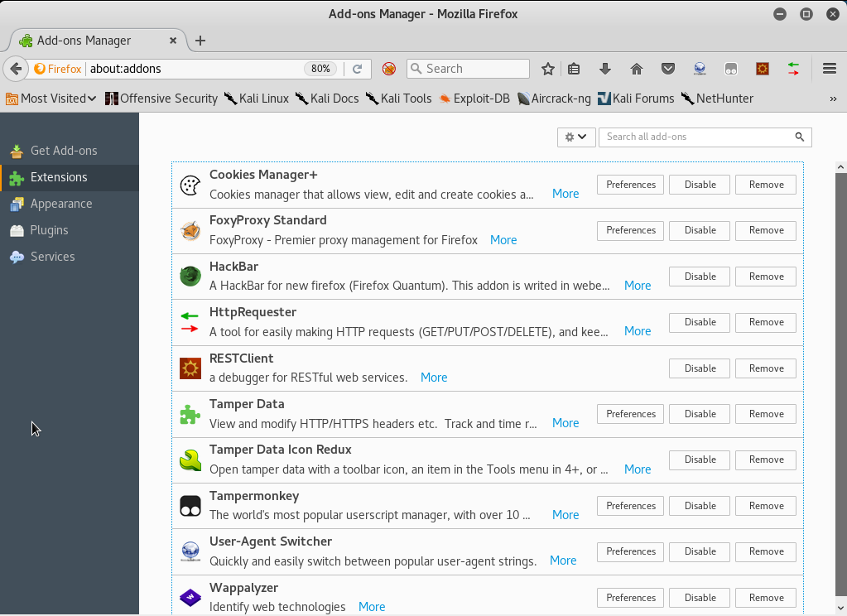Disable the Tampermonkey extension
The image size is (847, 616).
700,506
